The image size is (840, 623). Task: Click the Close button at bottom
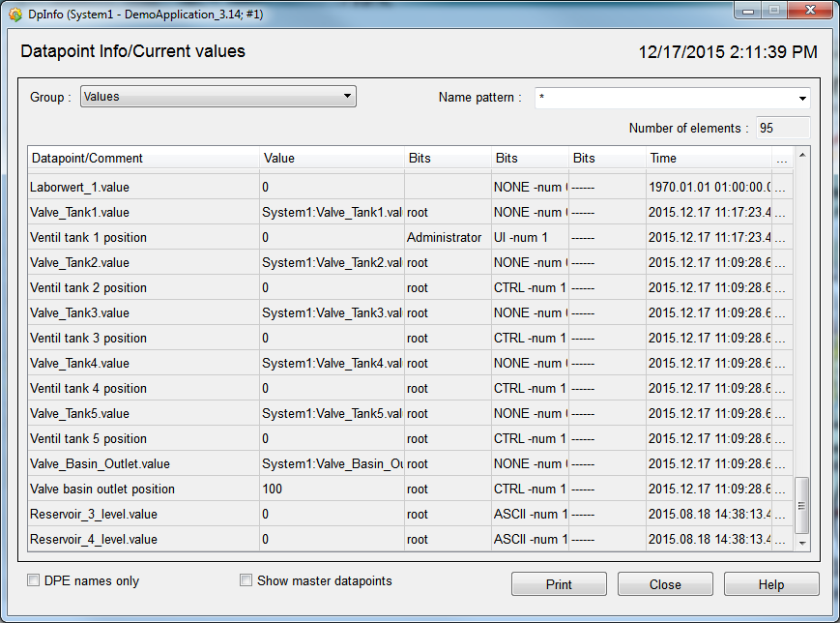(x=665, y=584)
